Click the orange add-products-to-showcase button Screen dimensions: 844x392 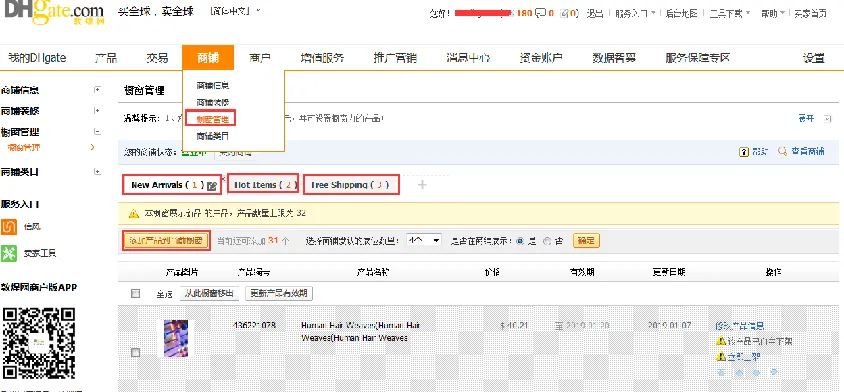tap(166, 241)
